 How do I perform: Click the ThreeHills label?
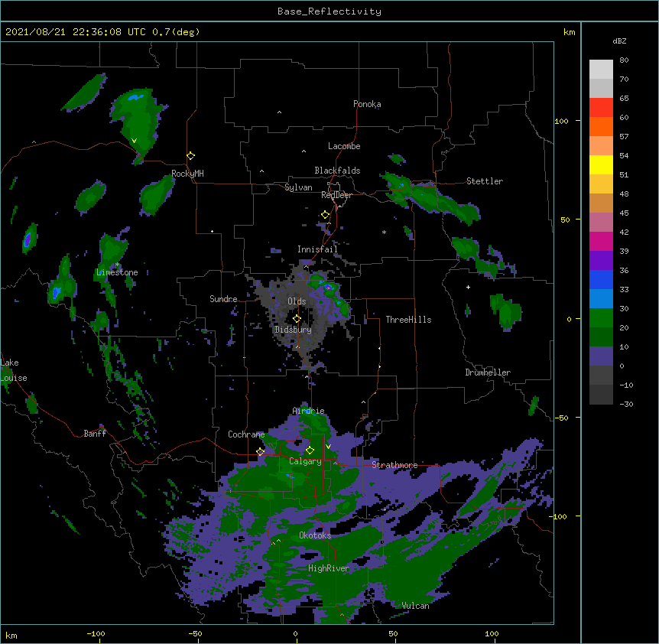[408, 320]
